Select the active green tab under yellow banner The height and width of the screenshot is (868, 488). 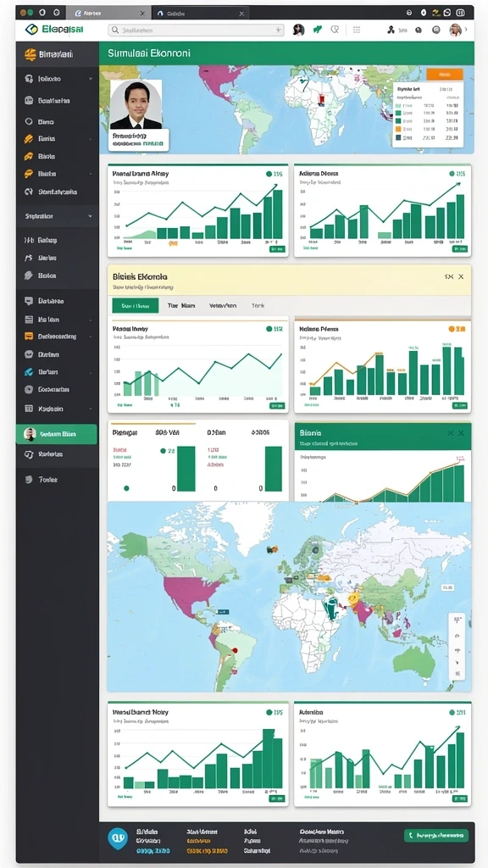135,305
